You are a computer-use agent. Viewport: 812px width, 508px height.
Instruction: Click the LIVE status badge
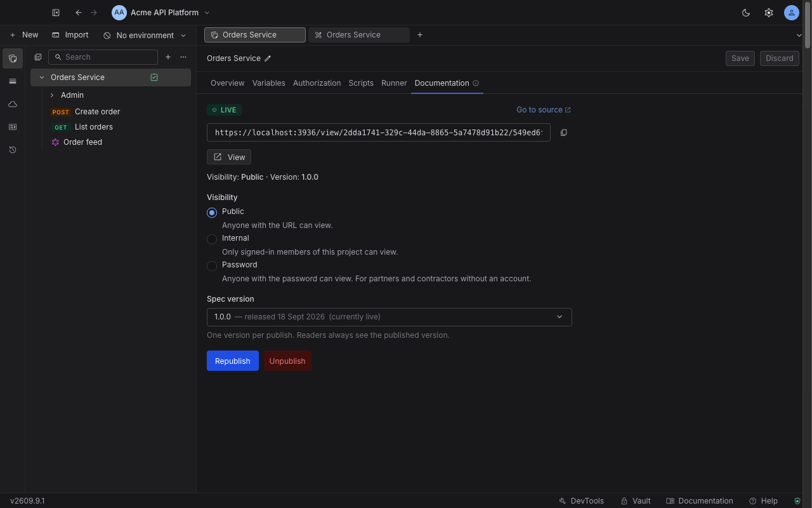pos(224,110)
